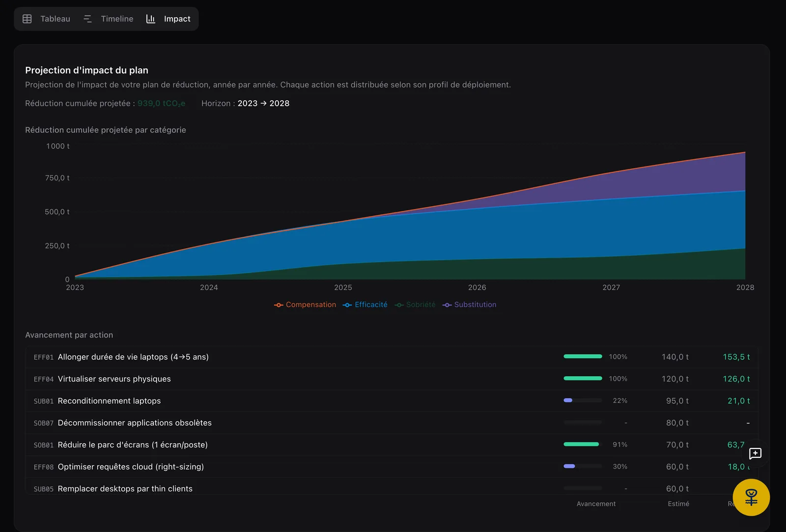The width and height of the screenshot is (786, 532).
Task: Click the 2028 x-axis label on chart
Action: click(745, 287)
